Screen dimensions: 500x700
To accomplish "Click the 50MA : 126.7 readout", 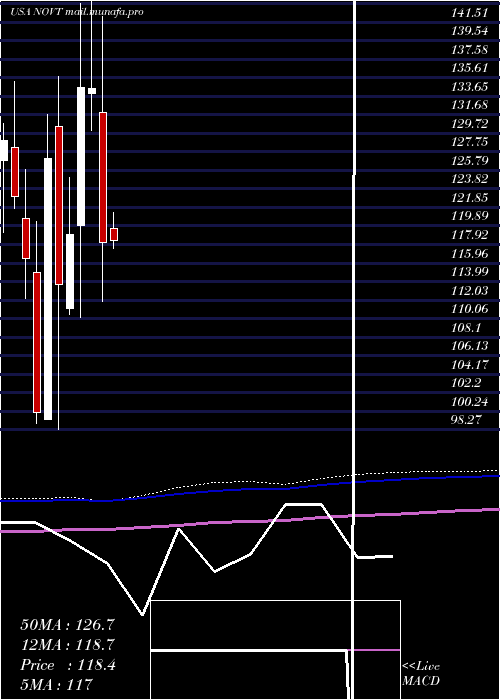I will coord(67,625).
